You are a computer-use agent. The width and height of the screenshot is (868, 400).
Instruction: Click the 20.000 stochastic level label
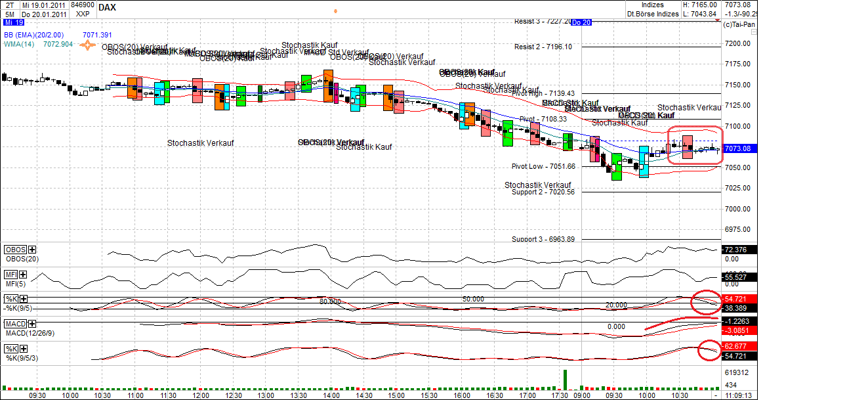pos(616,305)
